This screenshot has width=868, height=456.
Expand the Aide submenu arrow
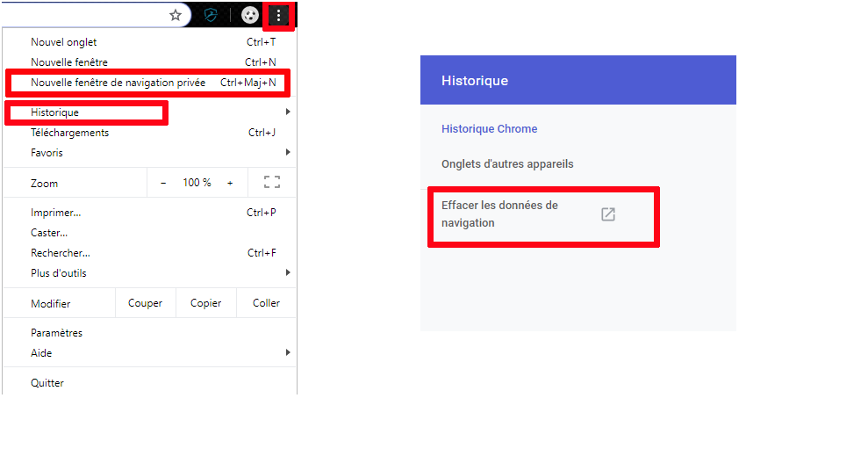click(x=288, y=352)
